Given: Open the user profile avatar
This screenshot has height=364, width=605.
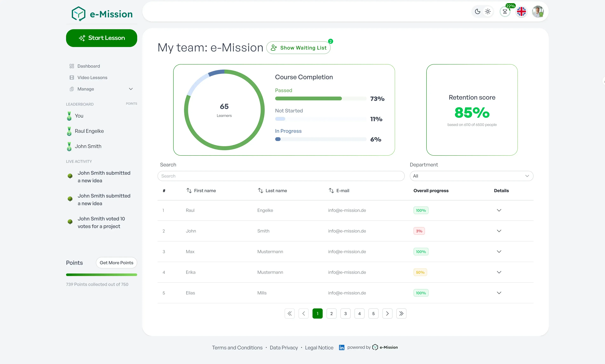Looking at the screenshot, I should pyautogui.click(x=538, y=12).
